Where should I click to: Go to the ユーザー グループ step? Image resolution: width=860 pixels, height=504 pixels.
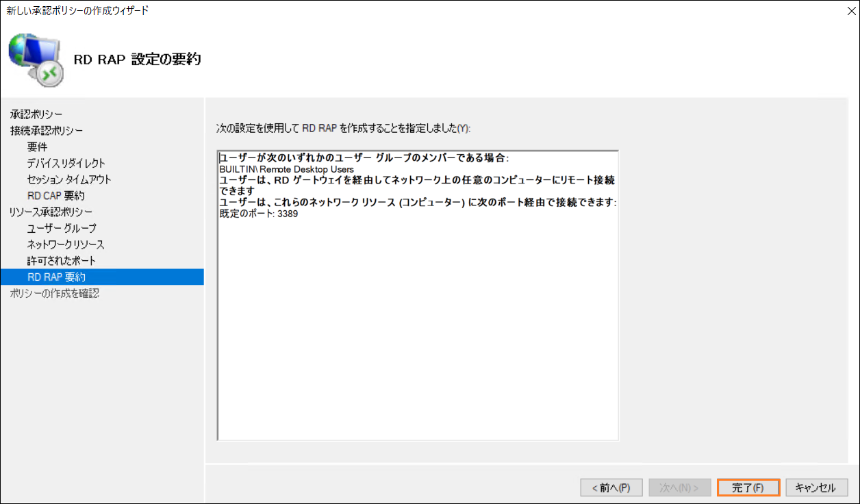(x=62, y=228)
